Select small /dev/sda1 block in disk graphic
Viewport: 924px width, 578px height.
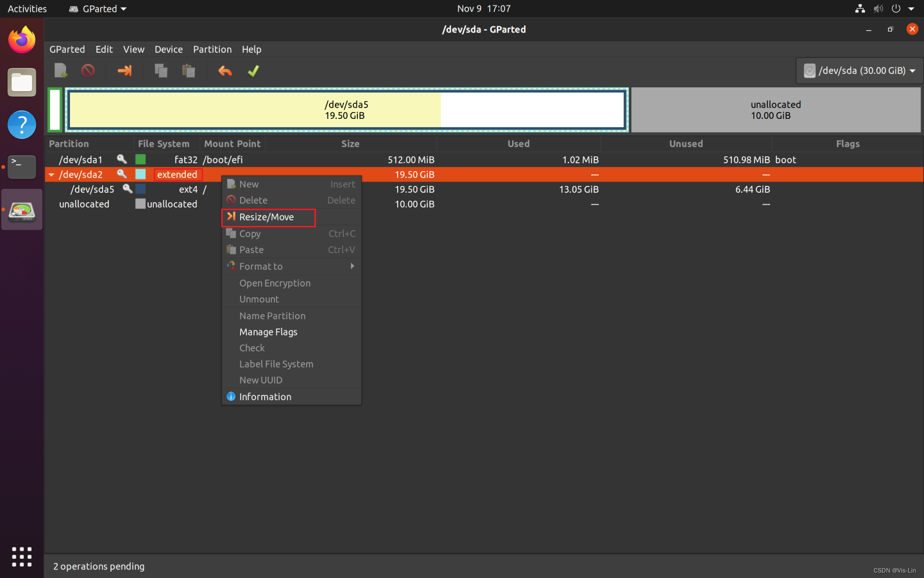tap(55, 110)
